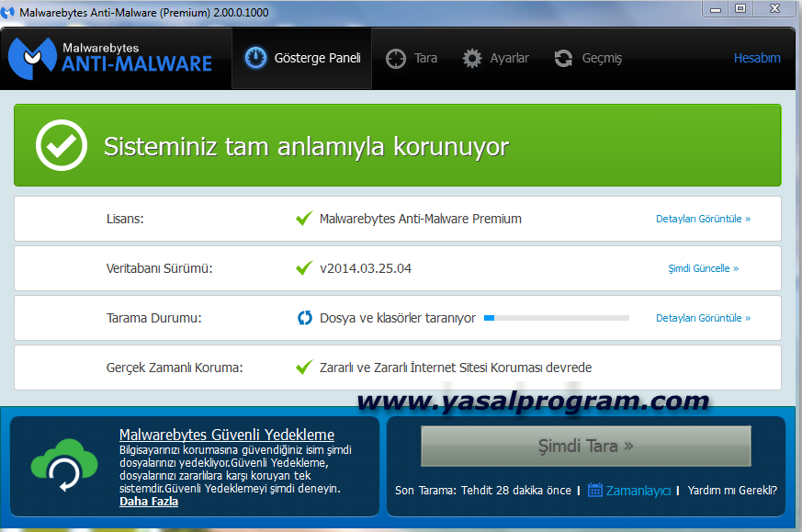Image resolution: width=802 pixels, height=532 pixels.
Task: Switch to the Tara tab
Action: coord(411,58)
